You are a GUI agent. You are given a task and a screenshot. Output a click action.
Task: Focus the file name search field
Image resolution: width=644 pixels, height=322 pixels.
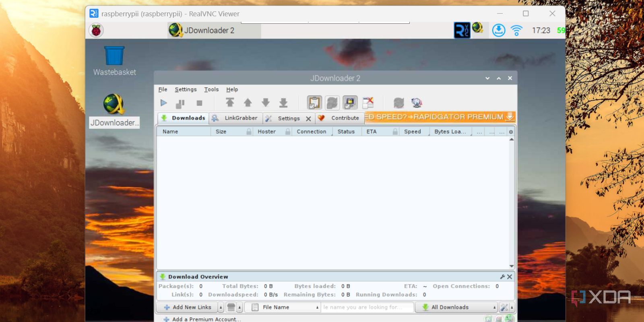coord(367,307)
